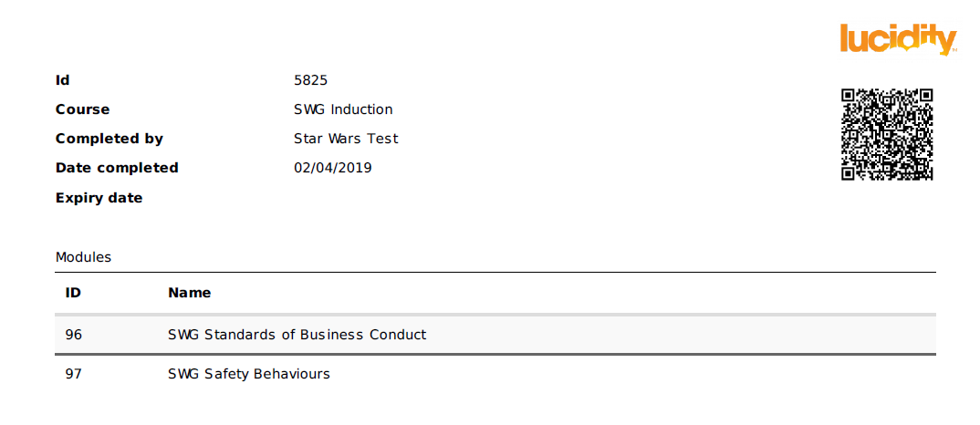
Task: Click the Lucidity logo
Action: click(x=898, y=38)
